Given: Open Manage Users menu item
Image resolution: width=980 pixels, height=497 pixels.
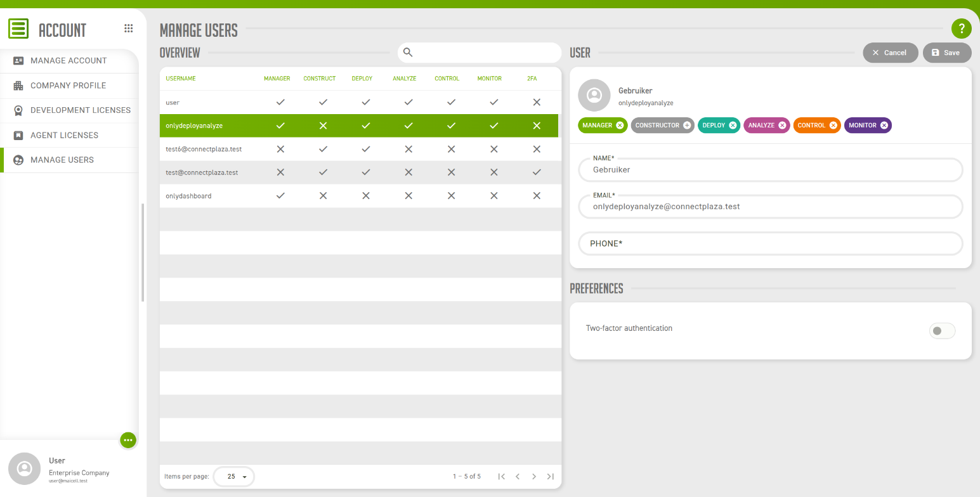Looking at the screenshot, I should pos(69,160).
